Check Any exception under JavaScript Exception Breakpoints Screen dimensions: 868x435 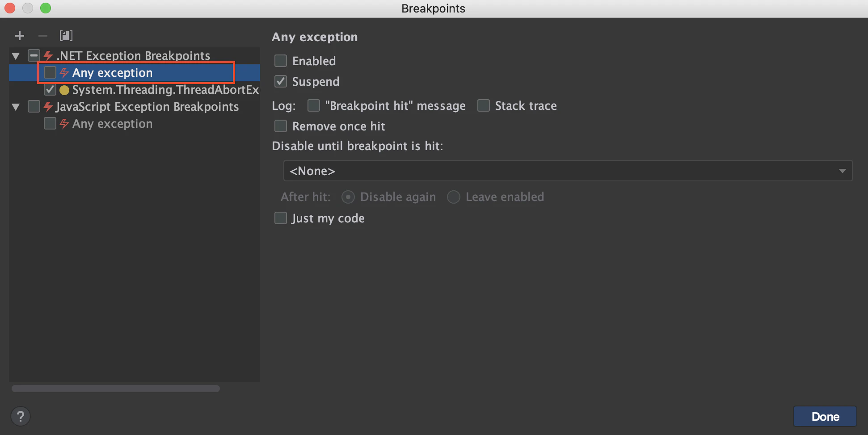[x=50, y=123]
